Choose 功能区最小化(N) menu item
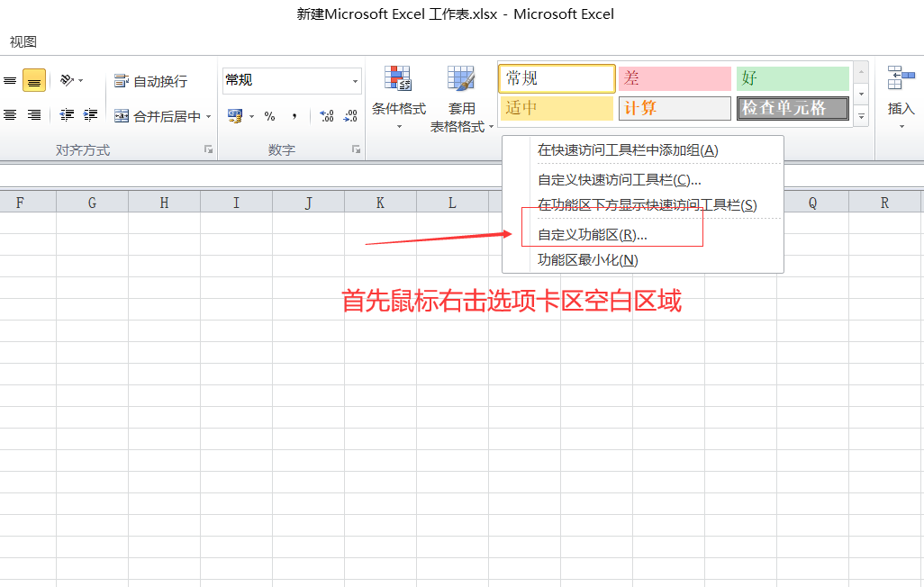The height and width of the screenshot is (587, 924). 587,260
